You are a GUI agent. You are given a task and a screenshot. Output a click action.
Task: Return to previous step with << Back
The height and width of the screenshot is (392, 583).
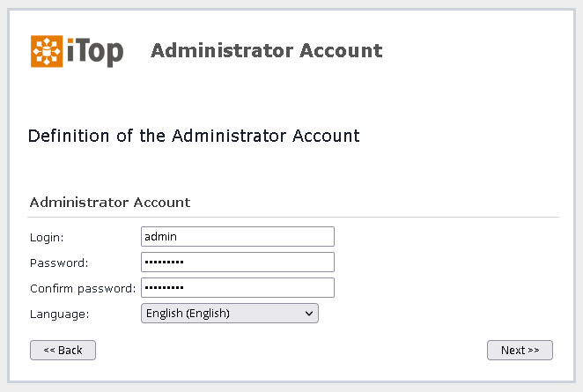pyautogui.click(x=63, y=350)
